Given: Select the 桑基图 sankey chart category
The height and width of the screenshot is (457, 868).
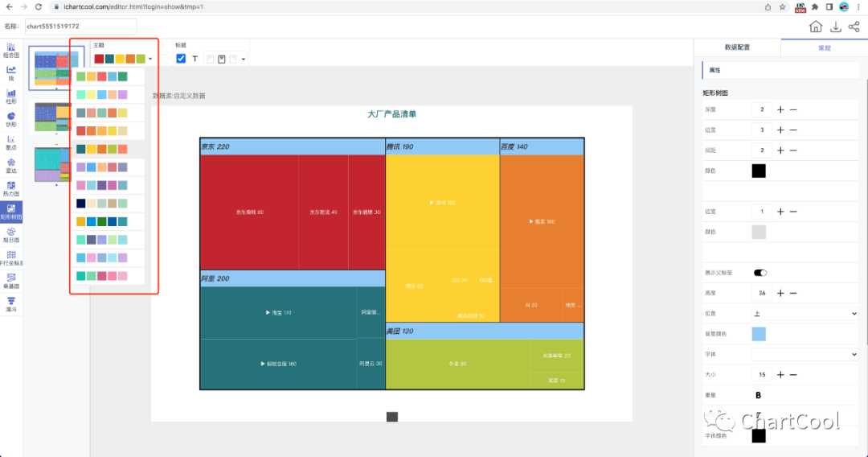Looking at the screenshot, I should 11,282.
